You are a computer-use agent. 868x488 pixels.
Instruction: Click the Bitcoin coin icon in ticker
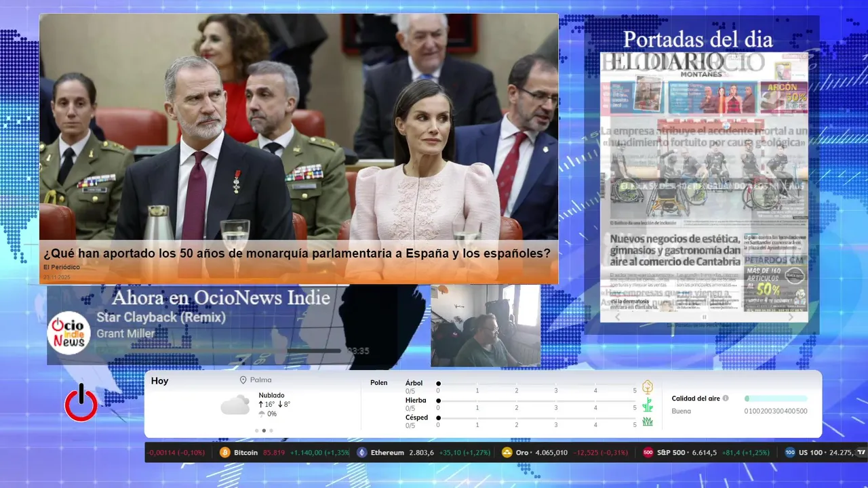pyautogui.click(x=225, y=453)
